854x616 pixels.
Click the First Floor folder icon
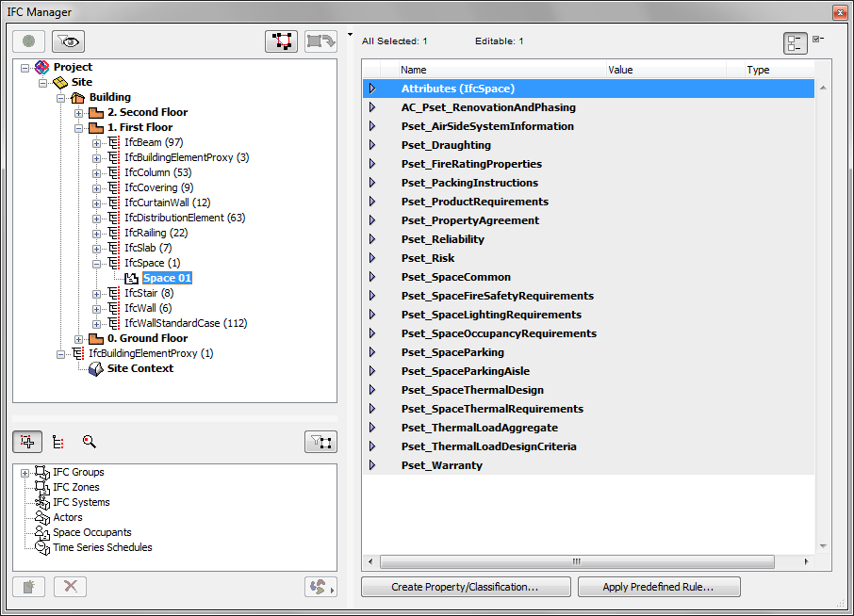[x=96, y=128]
